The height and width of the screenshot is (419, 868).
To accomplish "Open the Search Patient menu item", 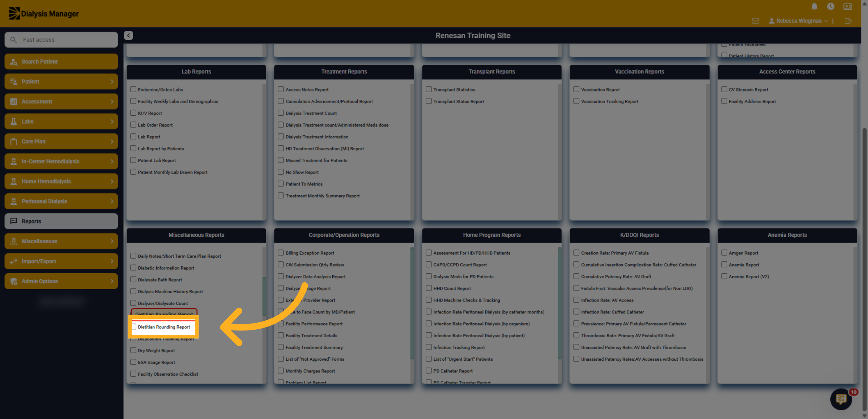I will point(61,62).
